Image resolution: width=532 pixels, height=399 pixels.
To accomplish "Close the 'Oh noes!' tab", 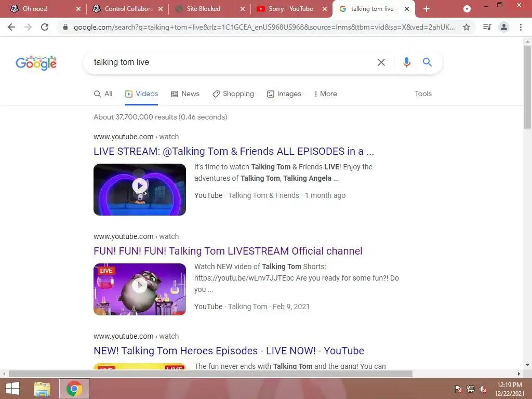I will 78,9.
